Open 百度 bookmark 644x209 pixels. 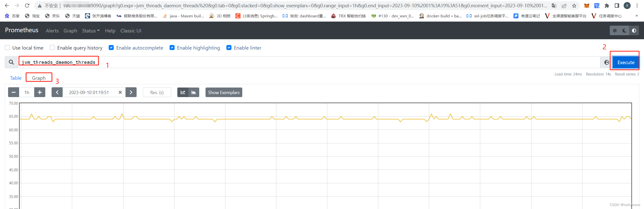12,16
